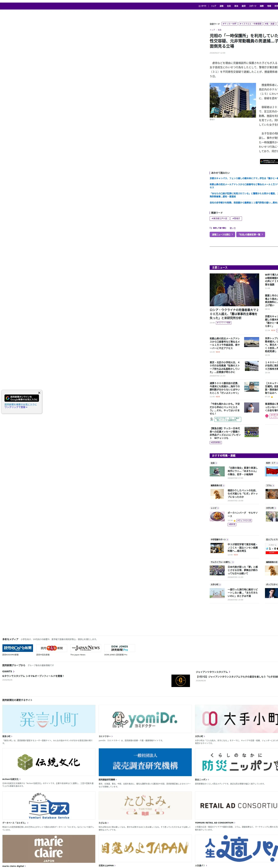
Task: Click the 速報ニュースを読む button
Action: click(x=222, y=235)
